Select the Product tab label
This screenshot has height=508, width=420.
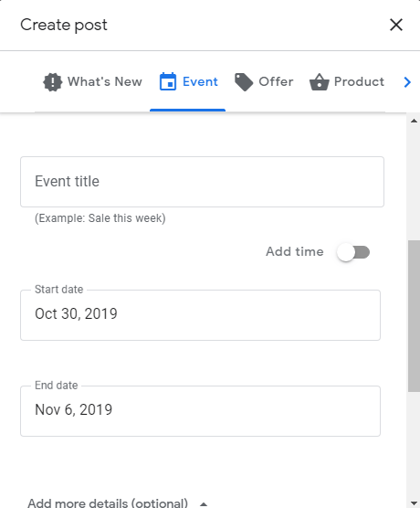coord(359,81)
